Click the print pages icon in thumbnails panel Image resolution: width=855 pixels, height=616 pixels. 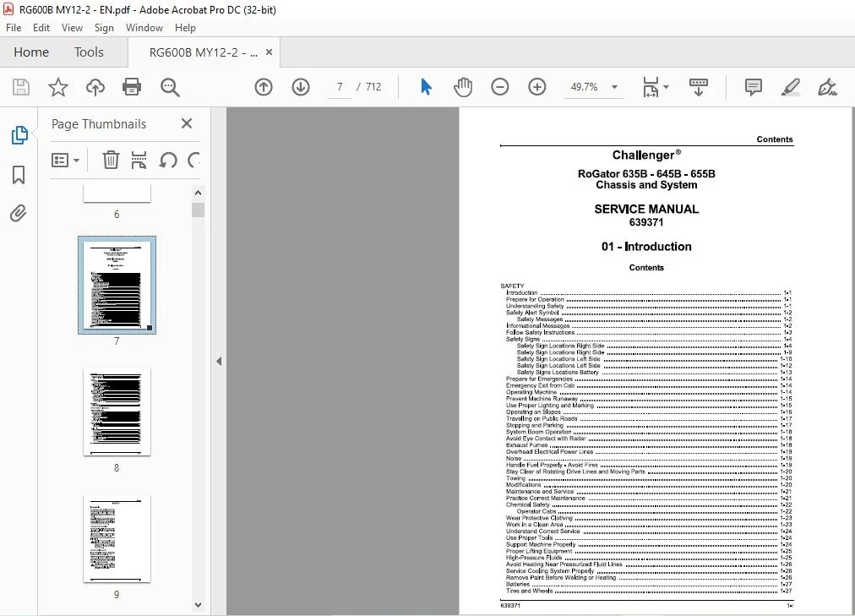pyautogui.click(x=139, y=160)
